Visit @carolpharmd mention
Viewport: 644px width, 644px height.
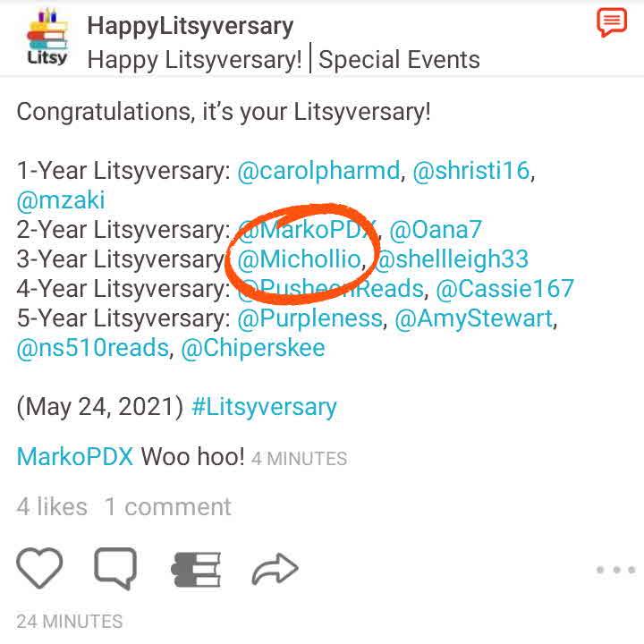tap(318, 171)
